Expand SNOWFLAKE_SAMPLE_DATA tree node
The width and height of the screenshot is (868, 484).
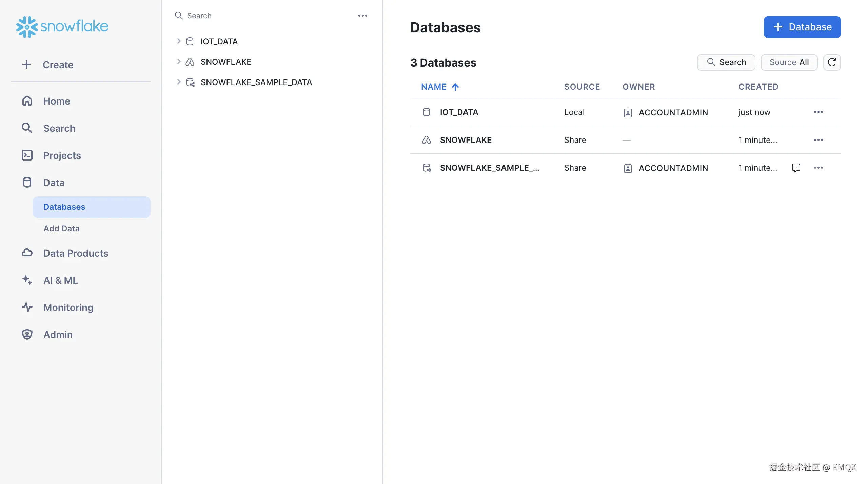tap(179, 82)
